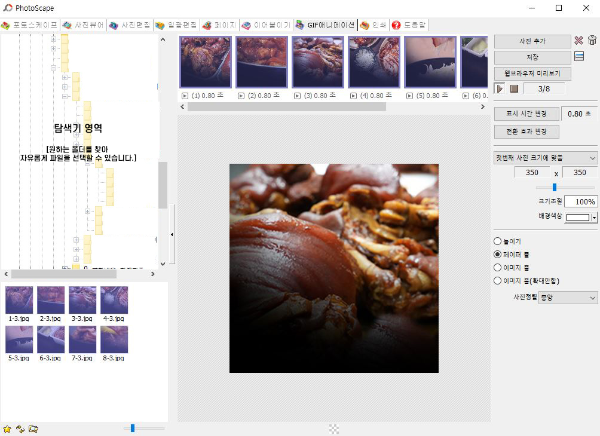Viewport: 600px width, 436px height.
Task: Open the 포토스케이프 home tab
Action: tap(30, 25)
